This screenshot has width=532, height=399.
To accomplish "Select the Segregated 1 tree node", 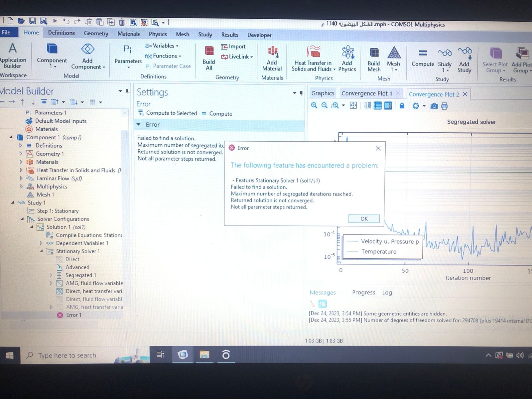I will click(x=80, y=275).
